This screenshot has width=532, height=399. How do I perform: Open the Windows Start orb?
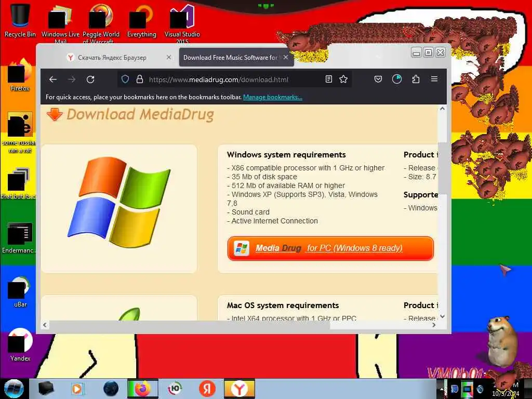click(14, 389)
